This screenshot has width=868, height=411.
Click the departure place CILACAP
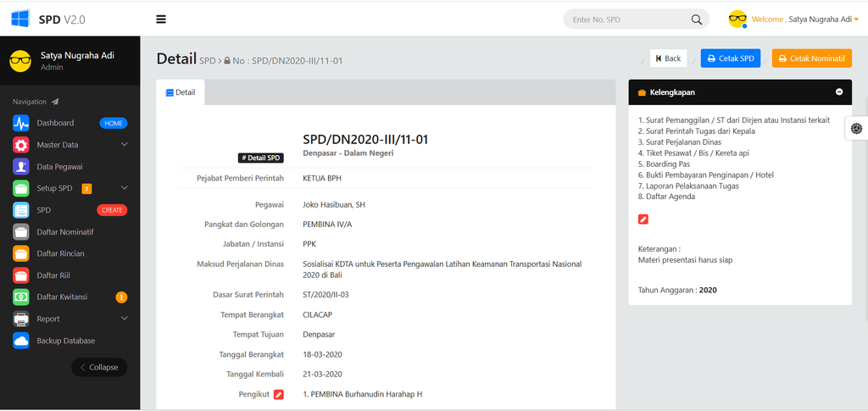point(318,314)
